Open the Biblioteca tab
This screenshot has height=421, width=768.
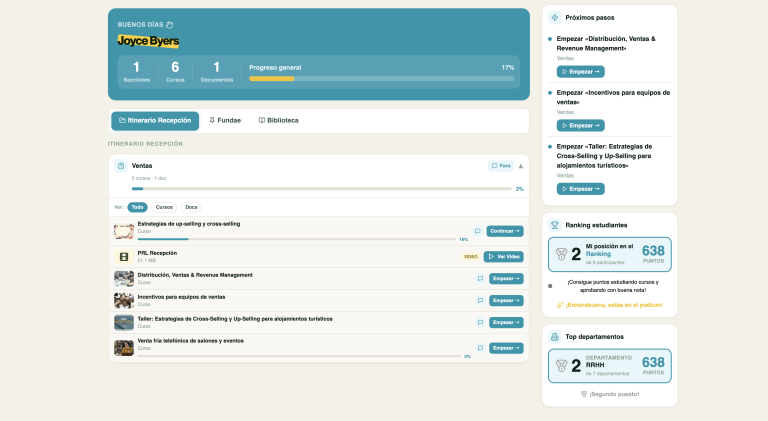click(279, 120)
